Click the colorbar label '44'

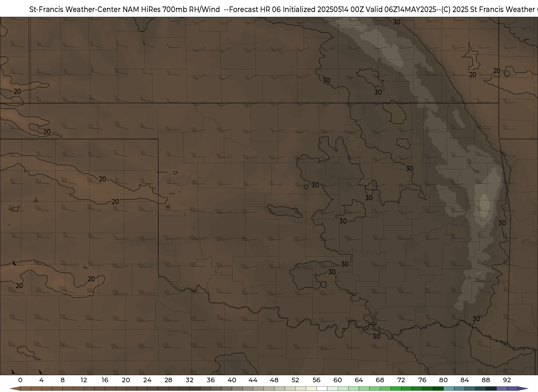(x=253, y=380)
